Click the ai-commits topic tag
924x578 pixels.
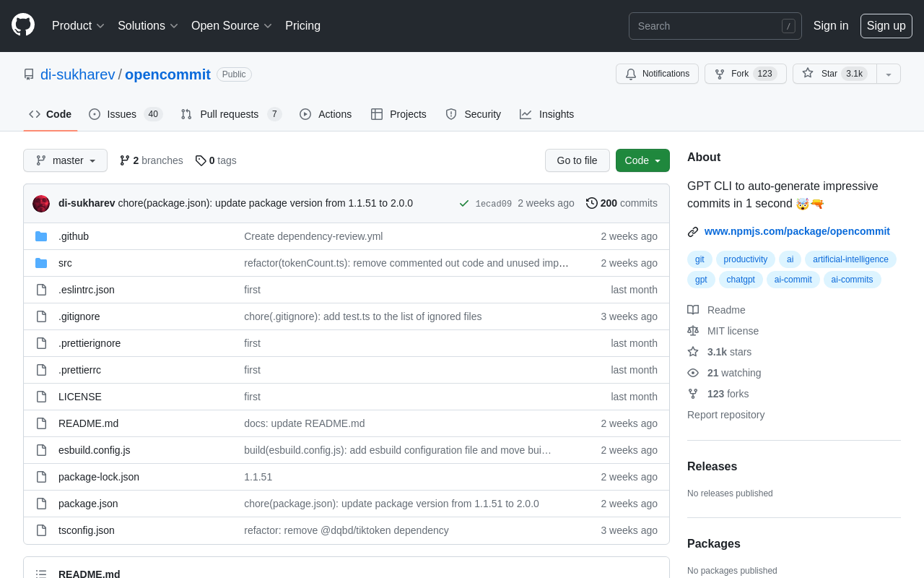pyautogui.click(x=853, y=280)
